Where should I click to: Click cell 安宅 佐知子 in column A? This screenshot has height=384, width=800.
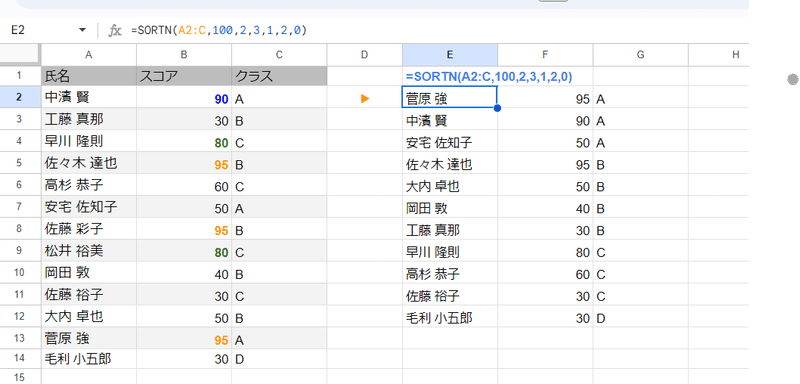coord(89,207)
